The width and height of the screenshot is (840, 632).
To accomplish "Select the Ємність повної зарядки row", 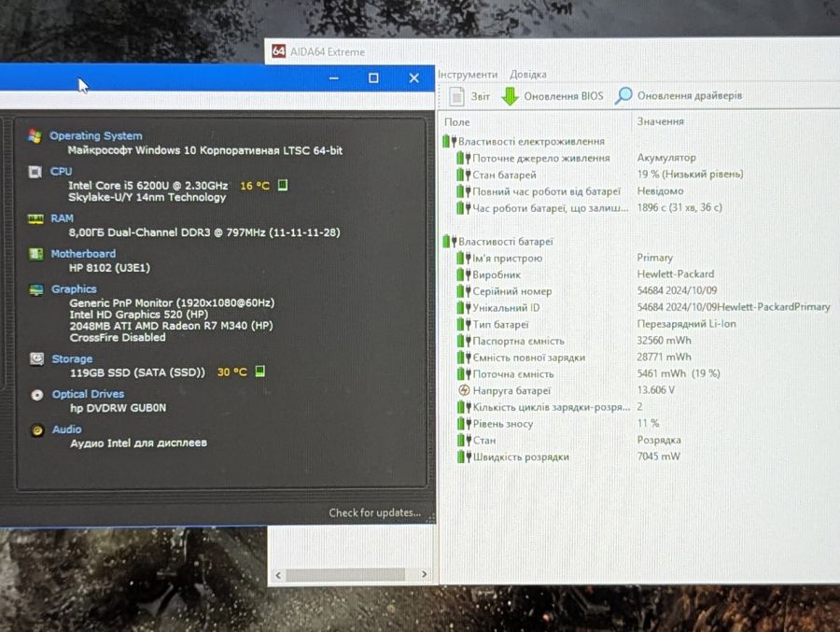I will [x=521, y=358].
